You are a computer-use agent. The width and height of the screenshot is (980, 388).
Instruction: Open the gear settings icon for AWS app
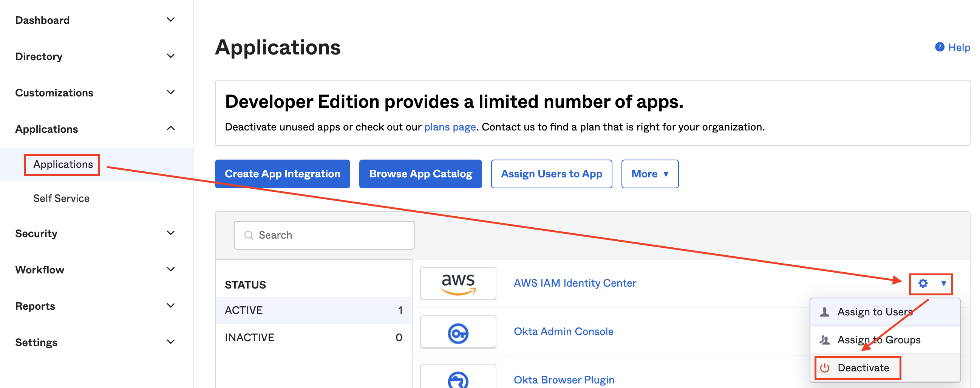[x=923, y=283]
